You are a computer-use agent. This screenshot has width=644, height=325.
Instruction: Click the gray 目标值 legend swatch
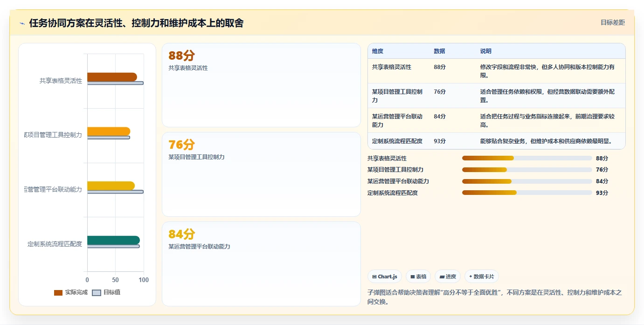[x=97, y=293]
